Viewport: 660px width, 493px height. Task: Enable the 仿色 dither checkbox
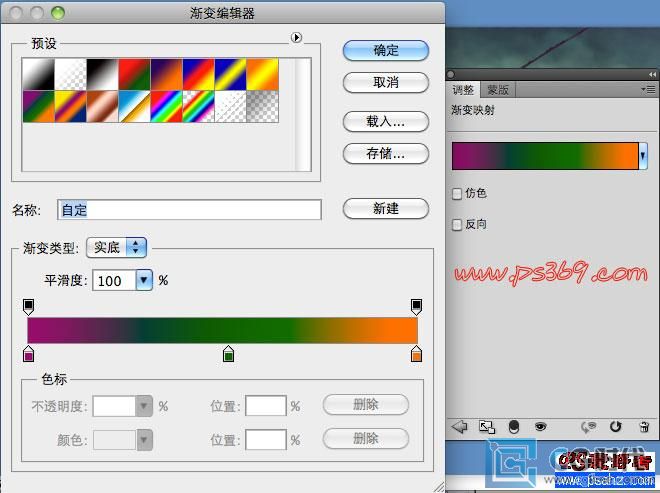(x=457, y=194)
